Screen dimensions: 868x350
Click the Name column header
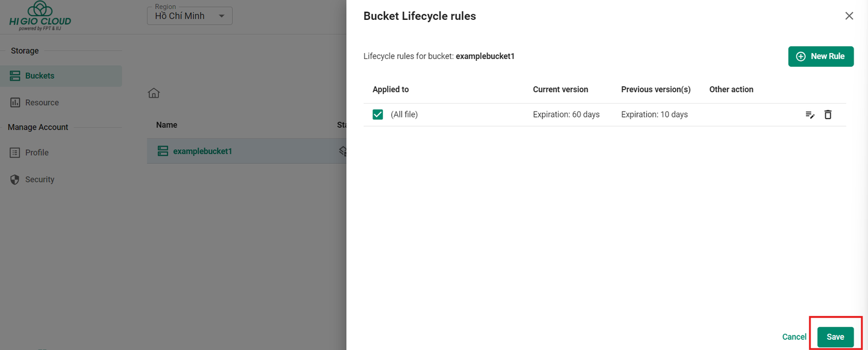(x=166, y=125)
